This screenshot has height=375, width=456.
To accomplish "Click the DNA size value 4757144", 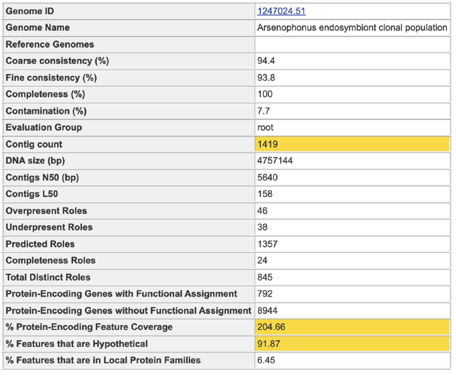I will point(275,161).
